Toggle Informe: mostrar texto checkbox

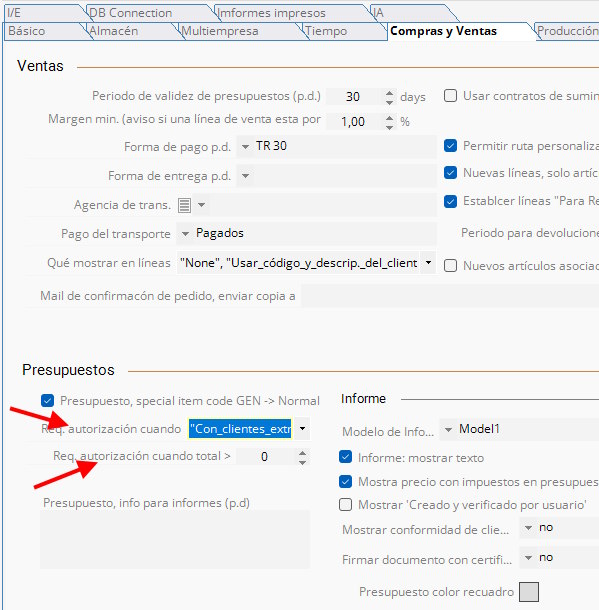coord(345,457)
